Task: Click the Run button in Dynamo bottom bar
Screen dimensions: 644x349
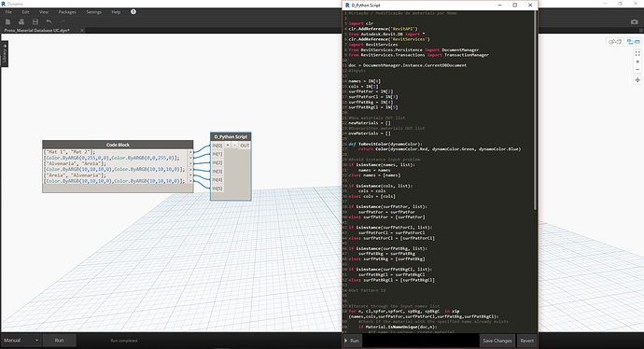Action: 59,341
